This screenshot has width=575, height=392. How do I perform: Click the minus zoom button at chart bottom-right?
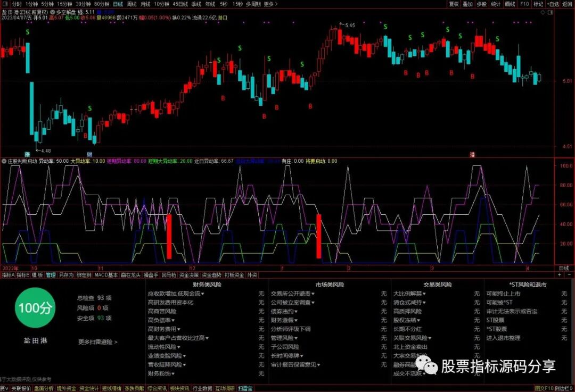(569, 274)
